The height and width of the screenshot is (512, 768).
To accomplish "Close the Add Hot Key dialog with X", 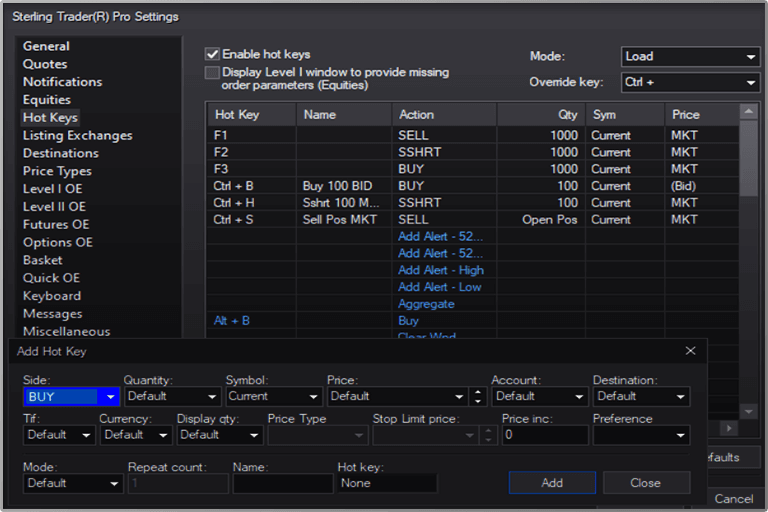I will click(x=690, y=351).
